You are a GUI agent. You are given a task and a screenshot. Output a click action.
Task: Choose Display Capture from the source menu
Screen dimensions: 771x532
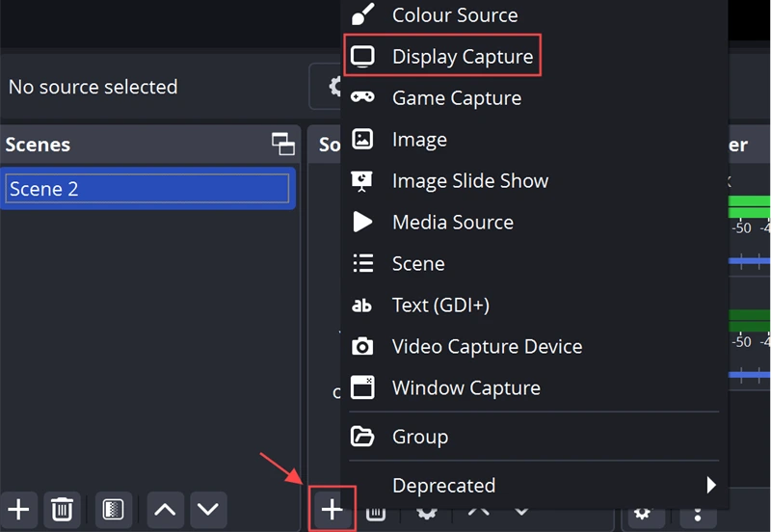462,57
